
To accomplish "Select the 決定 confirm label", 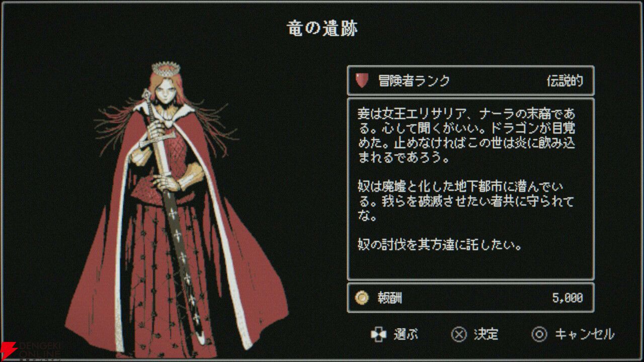I will click(x=486, y=334).
